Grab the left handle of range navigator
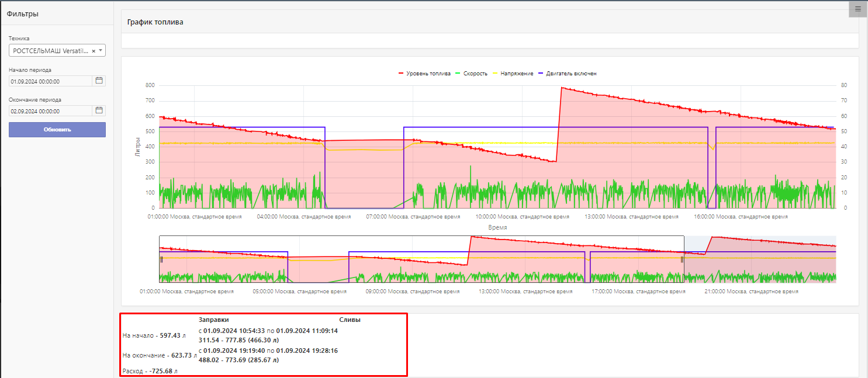Image resolution: width=868 pixels, height=378 pixels. 161,259
